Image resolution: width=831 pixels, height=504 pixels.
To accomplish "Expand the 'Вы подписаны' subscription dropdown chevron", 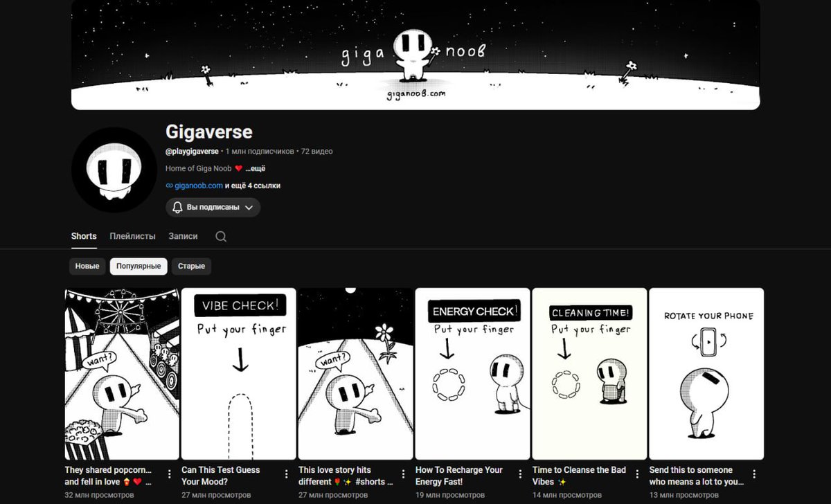I will 249,207.
